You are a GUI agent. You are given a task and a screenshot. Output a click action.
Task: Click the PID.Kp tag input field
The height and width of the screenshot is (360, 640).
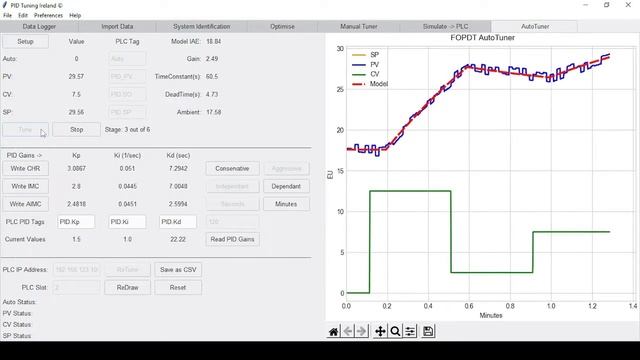point(76,222)
